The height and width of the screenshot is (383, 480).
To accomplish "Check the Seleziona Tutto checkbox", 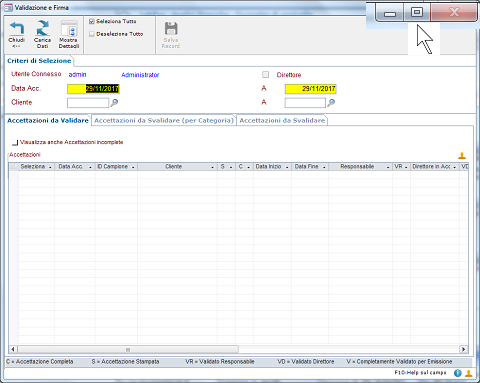I will (x=92, y=21).
